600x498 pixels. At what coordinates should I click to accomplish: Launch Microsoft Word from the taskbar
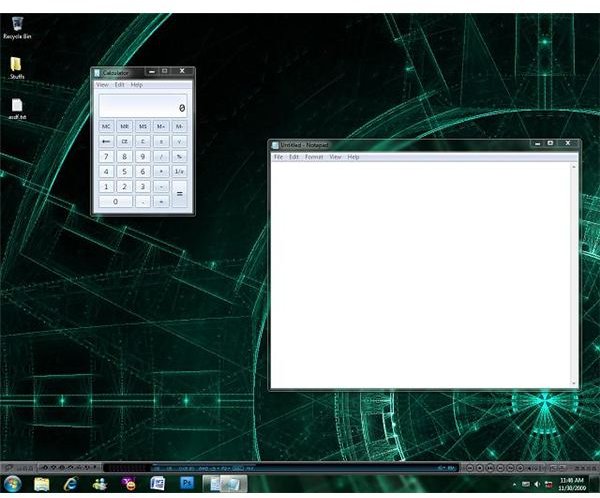[157, 484]
